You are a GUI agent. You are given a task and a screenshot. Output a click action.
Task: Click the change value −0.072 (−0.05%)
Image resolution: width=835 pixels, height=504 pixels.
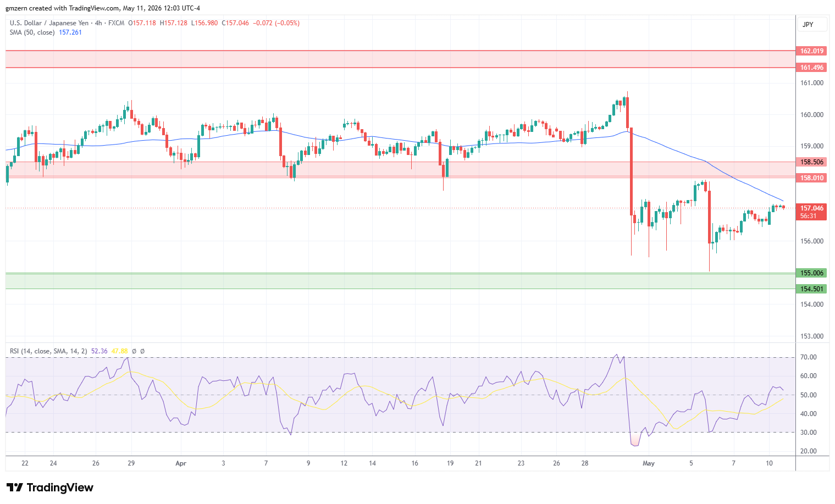(x=277, y=23)
